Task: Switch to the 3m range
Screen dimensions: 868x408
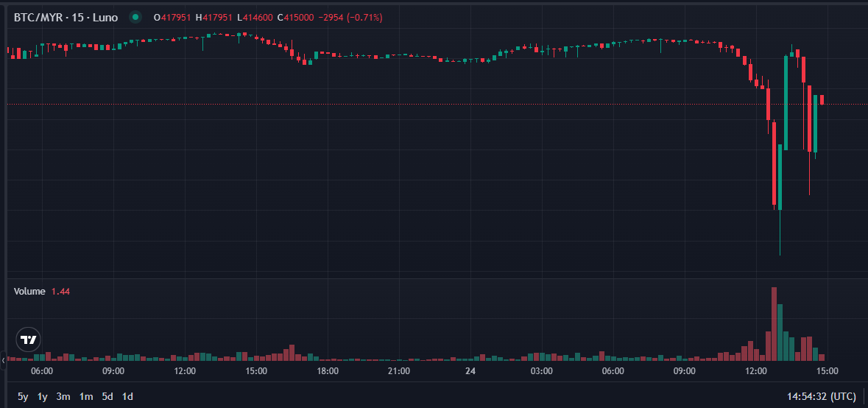Action: pos(63,397)
